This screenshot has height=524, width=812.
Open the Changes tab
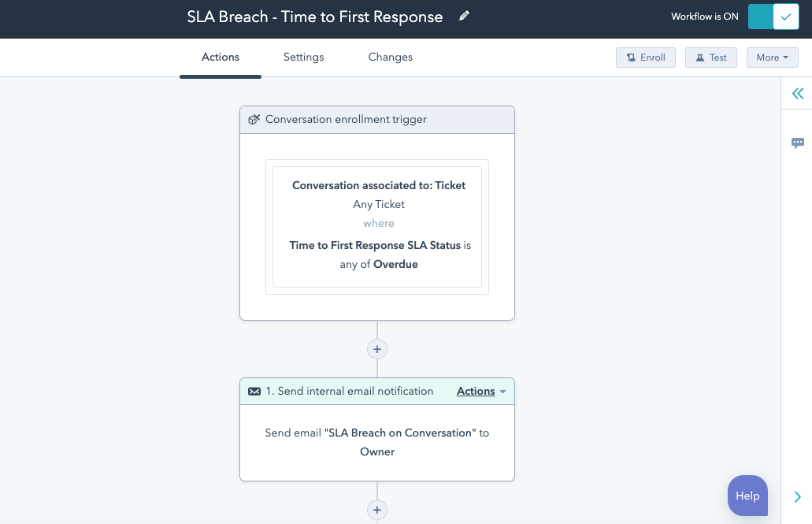(x=391, y=57)
